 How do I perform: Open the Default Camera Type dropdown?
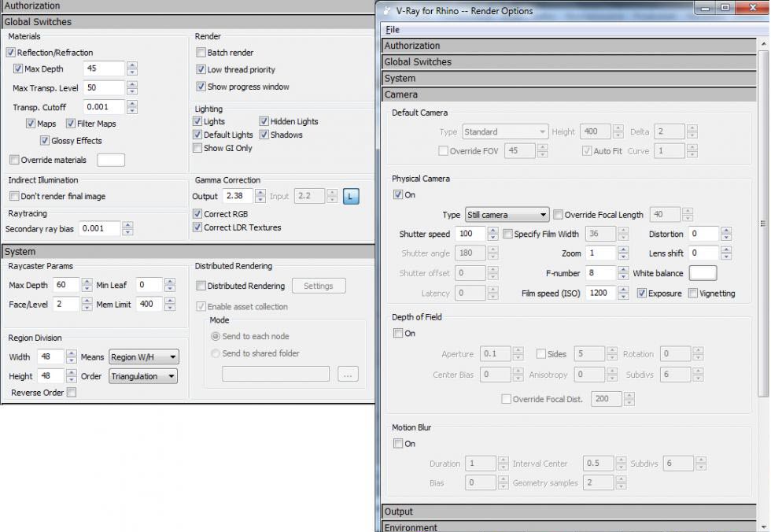point(504,131)
